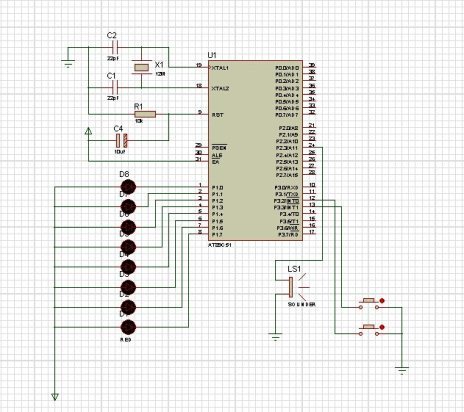The width and height of the screenshot is (464, 412).
Task: Select the U1 AT89C51 microcontroller body
Action: point(255,150)
